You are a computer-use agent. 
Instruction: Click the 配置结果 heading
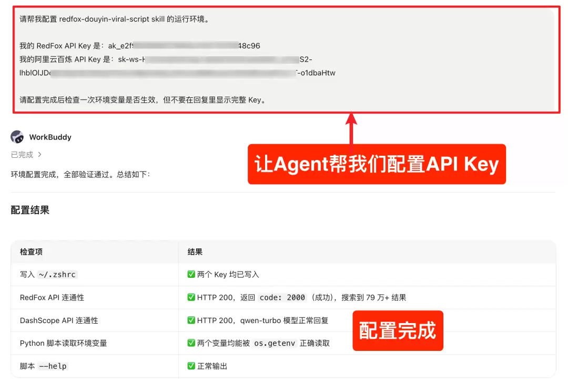[x=30, y=210]
